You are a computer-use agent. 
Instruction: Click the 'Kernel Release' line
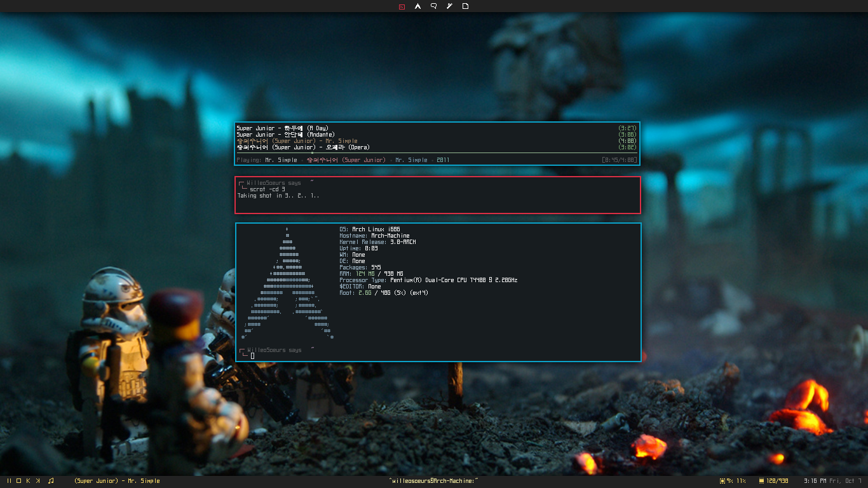point(378,242)
